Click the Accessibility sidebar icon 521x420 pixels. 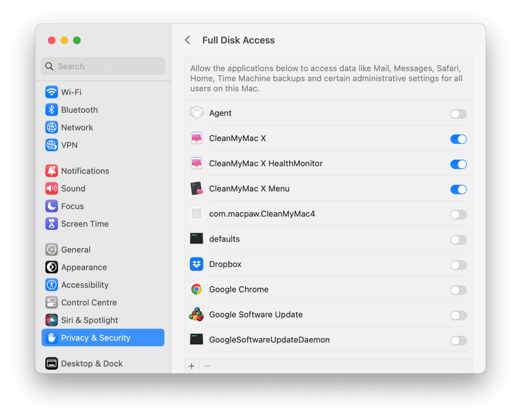pyautogui.click(x=51, y=285)
